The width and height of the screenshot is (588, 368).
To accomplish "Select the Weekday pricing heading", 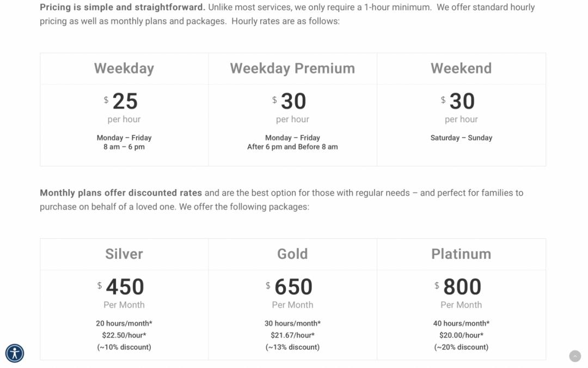I will tap(124, 68).
